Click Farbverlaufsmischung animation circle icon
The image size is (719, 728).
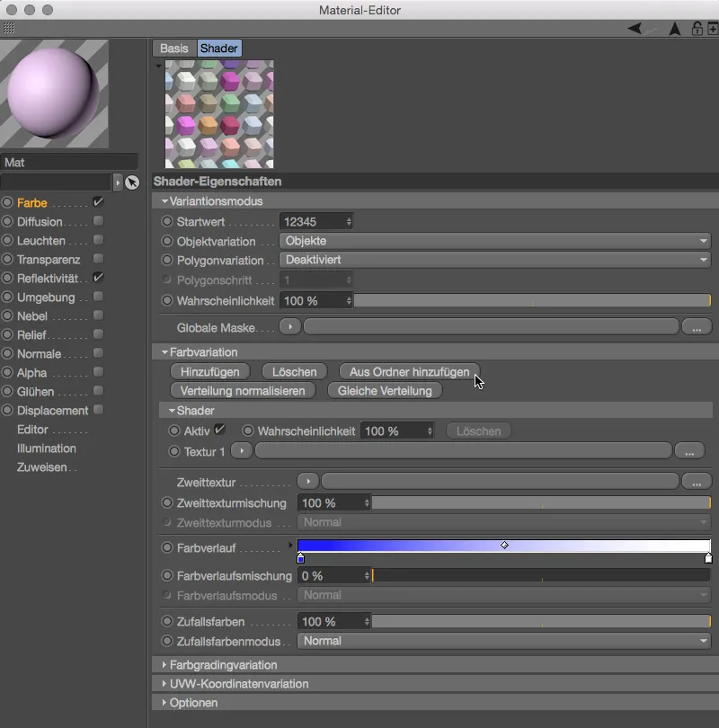pyautogui.click(x=167, y=576)
